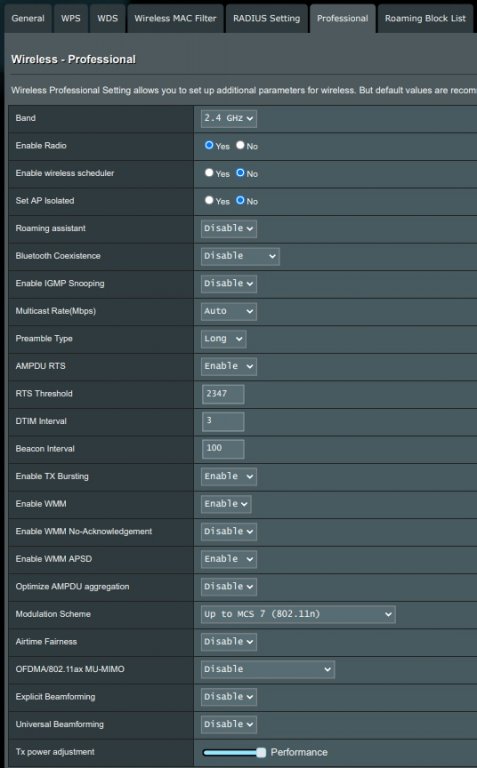
Task: Select No for Enable Radio
Action: pyautogui.click(x=240, y=145)
